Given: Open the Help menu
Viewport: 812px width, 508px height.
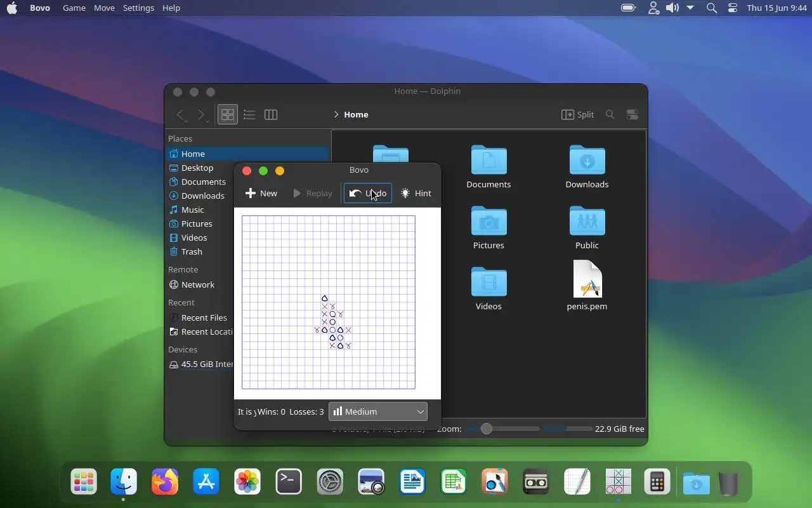Looking at the screenshot, I should click(171, 8).
